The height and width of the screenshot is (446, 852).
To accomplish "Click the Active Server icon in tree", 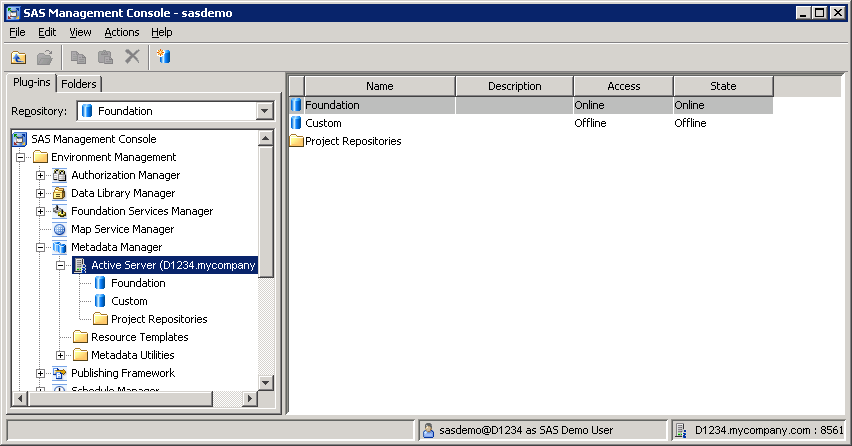I will (x=80, y=265).
